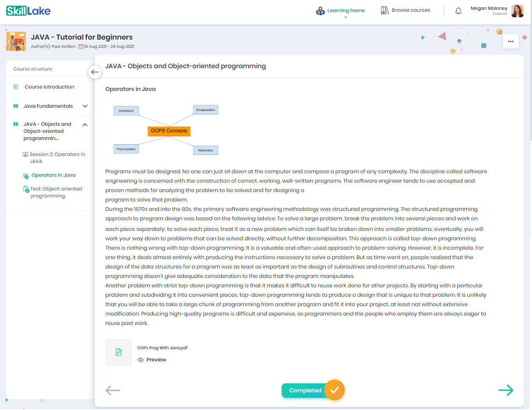The image size is (532, 410).
Task: Go to previous lesson arrow
Action: point(113,390)
